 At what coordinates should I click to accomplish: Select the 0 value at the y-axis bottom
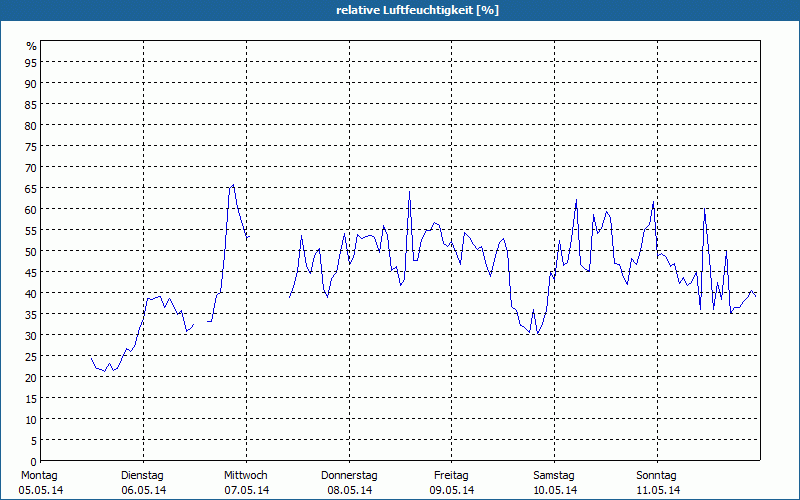[x=34, y=461]
